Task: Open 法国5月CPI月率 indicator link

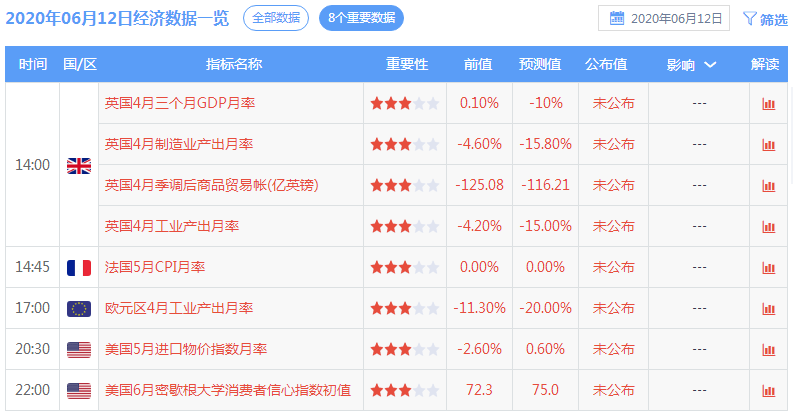Action: (x=155, y=267)
